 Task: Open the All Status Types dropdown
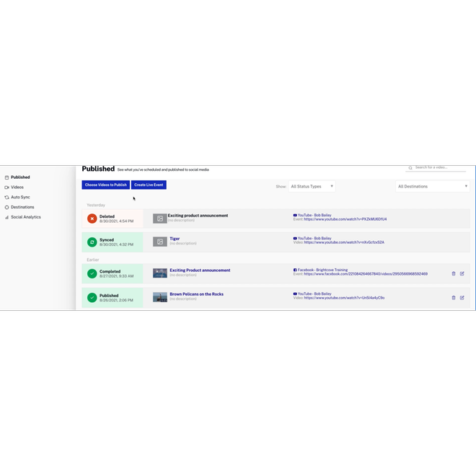click(x=312, y=186)
